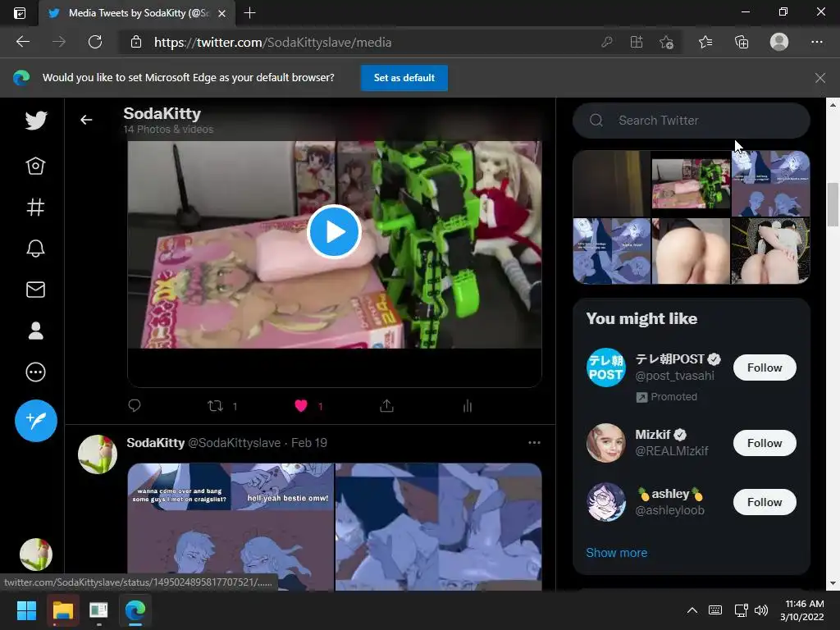Open Feb 19 tweet timestamp
Image resolution: width=840 pixels, height=630 pixels.
click(x=309, y=442)
